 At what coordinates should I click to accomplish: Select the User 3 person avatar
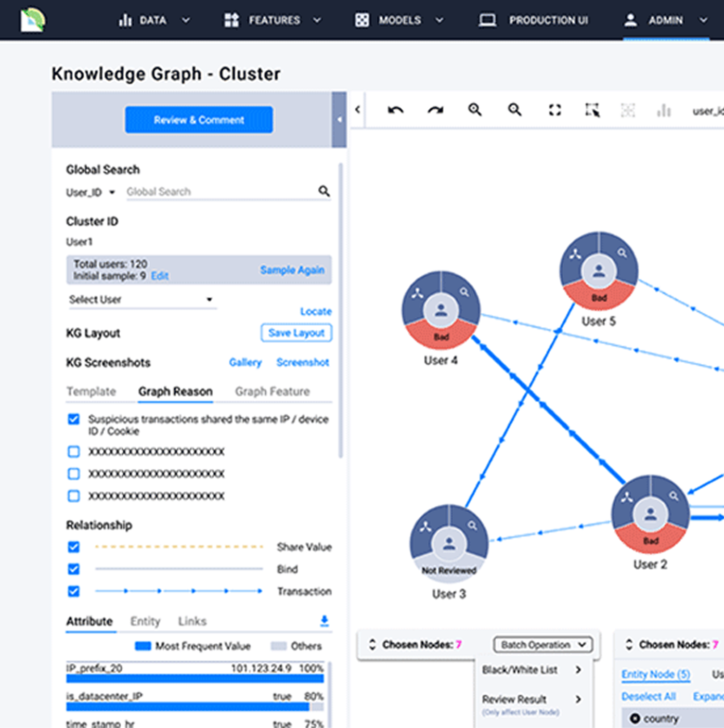[x=449, y=544]
